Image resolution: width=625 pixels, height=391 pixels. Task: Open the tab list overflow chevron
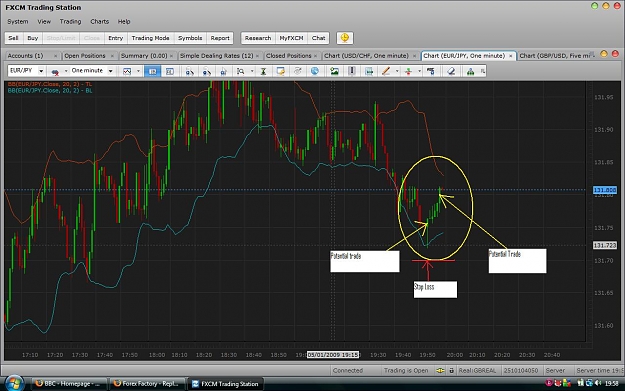592,54
